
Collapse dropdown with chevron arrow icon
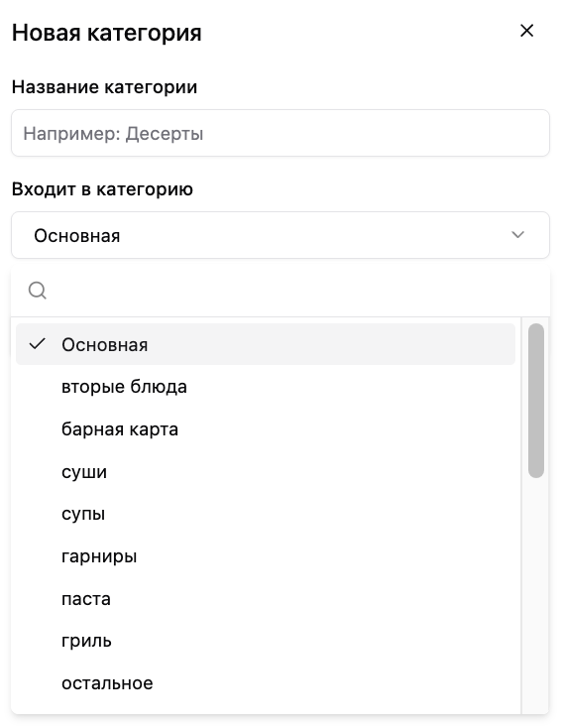pyautogui.click(x=517, y=235)
